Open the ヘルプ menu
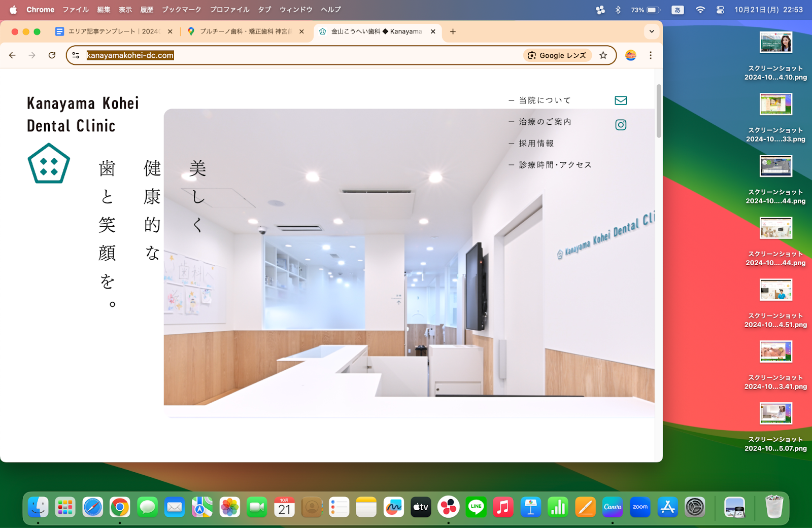812x528 pixels. [x=331, y=10]
